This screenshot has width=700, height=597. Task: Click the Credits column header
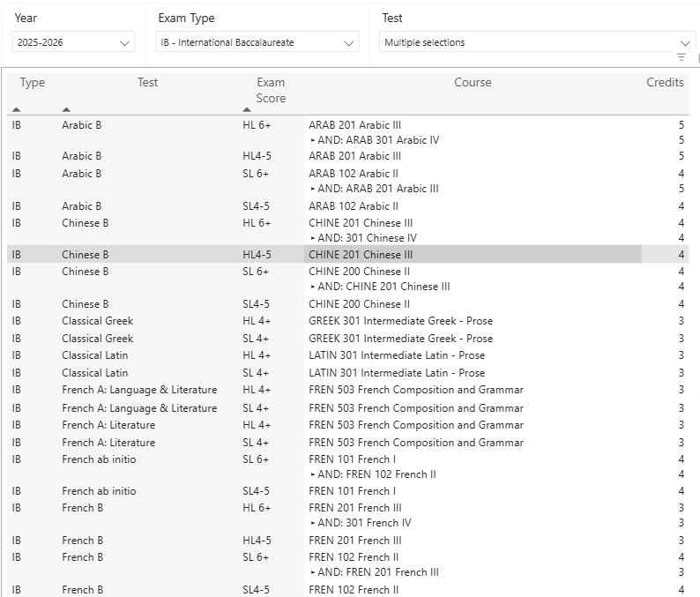(665, 83)
